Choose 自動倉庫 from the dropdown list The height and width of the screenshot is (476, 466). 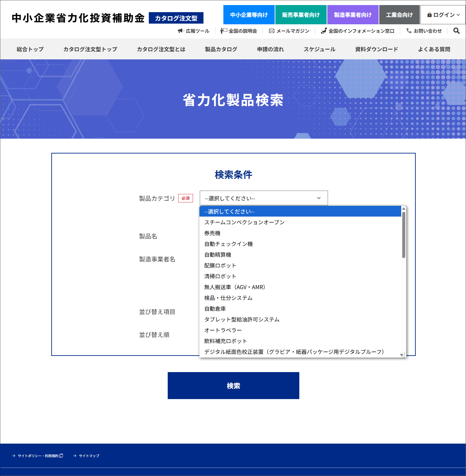point(300,309)
